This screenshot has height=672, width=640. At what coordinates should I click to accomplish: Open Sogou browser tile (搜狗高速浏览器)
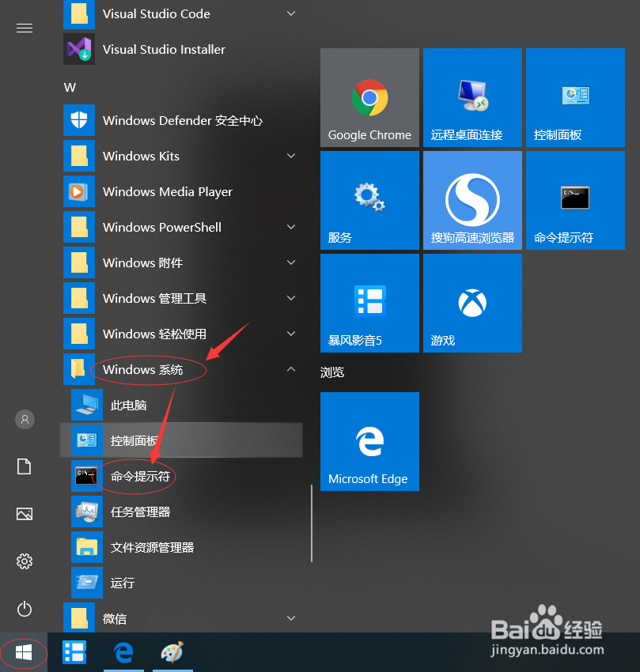472,200
